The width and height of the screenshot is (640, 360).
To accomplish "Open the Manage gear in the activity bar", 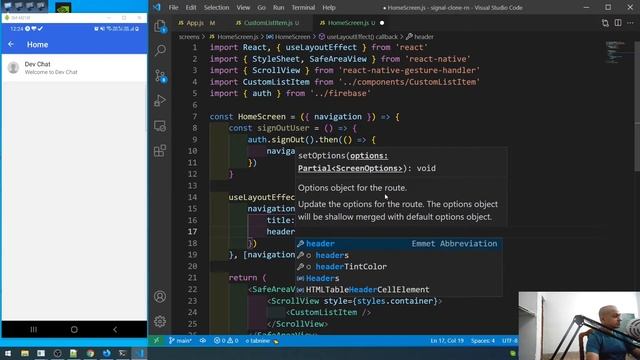I will (160, 321).
